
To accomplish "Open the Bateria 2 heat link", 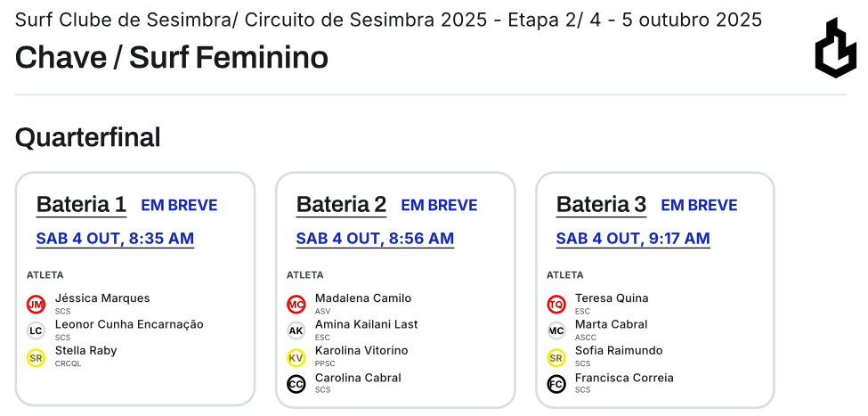I will [341, 205].
